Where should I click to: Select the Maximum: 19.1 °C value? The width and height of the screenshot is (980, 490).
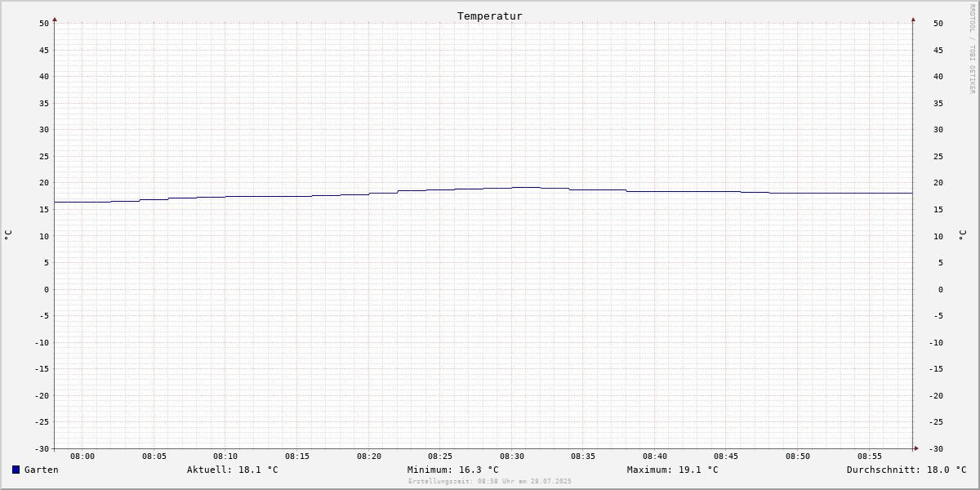pyautogui.click(x=673, y=470)
